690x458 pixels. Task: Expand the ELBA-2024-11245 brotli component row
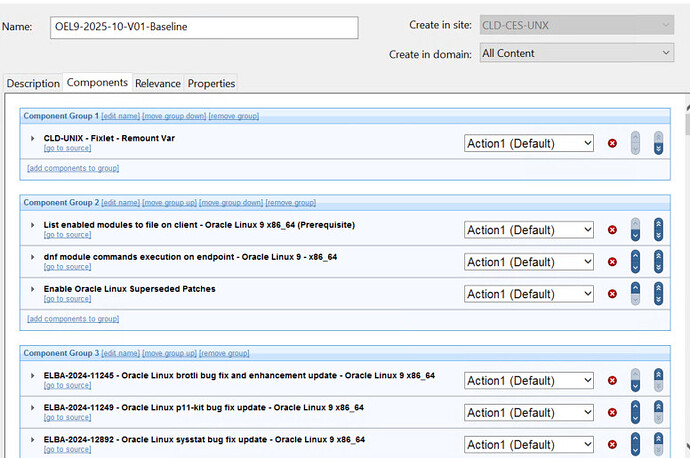[32, 376]
